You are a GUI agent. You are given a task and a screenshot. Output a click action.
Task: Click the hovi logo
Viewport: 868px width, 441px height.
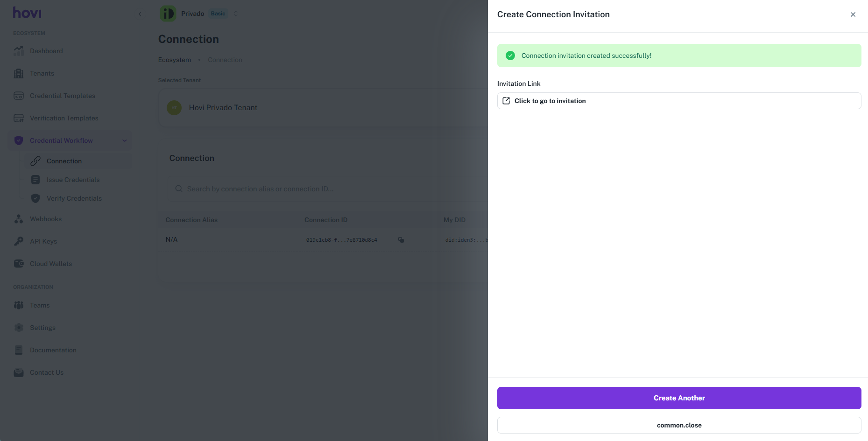[x=27, y=13]
